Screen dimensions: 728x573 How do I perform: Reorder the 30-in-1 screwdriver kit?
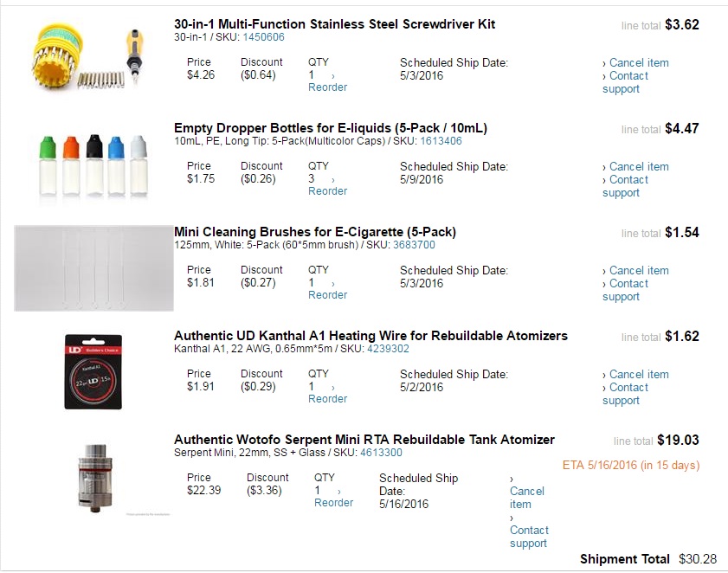coord(327,87)
